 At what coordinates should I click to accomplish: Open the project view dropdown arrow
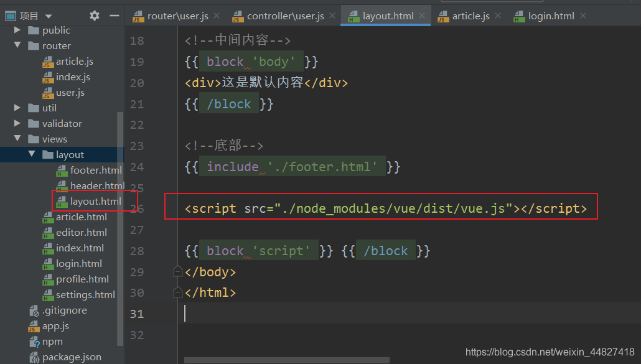pyautogui.click(x=49, y=17)
